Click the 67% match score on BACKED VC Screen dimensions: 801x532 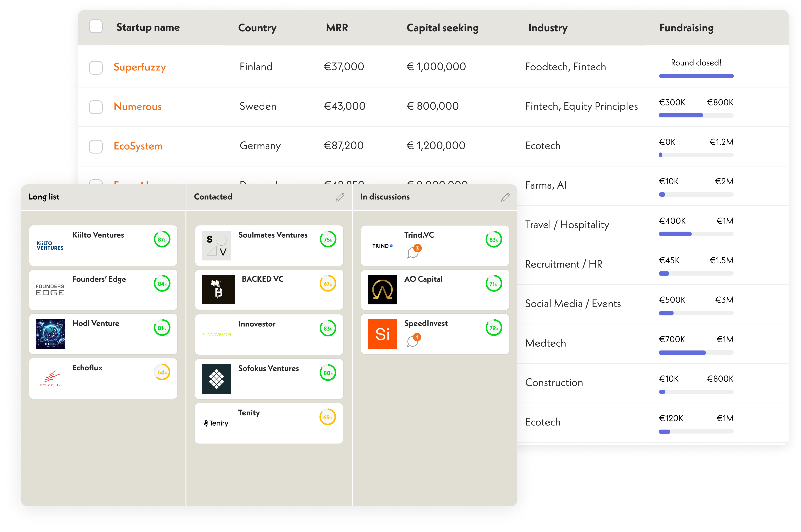(x=328, y=284)
